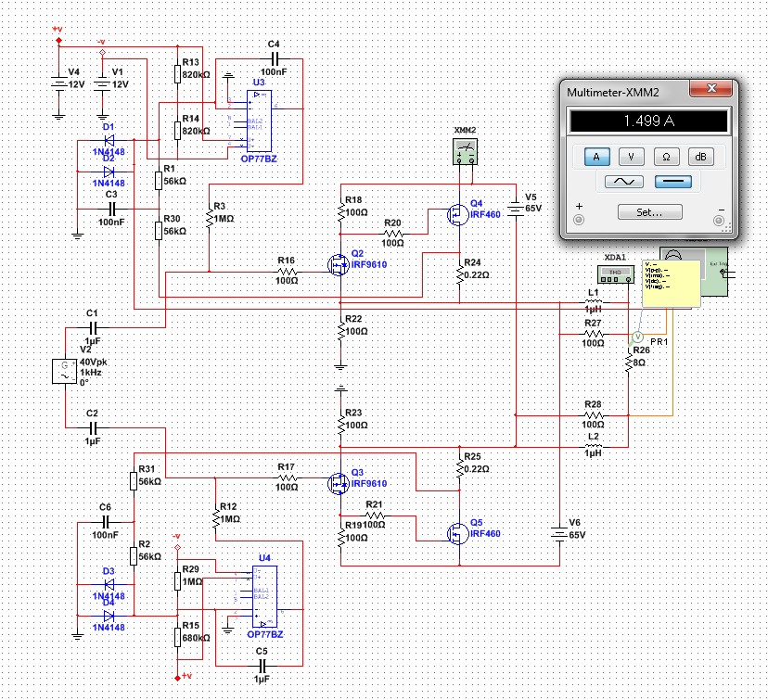
Task: Select resistor R16 100Ω
Action: pos(287,271)
